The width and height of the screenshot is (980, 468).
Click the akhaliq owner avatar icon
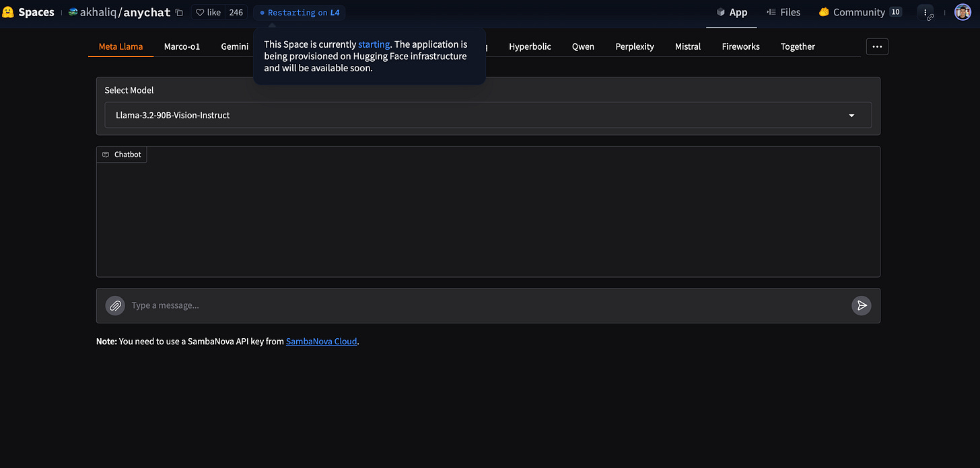73,12
